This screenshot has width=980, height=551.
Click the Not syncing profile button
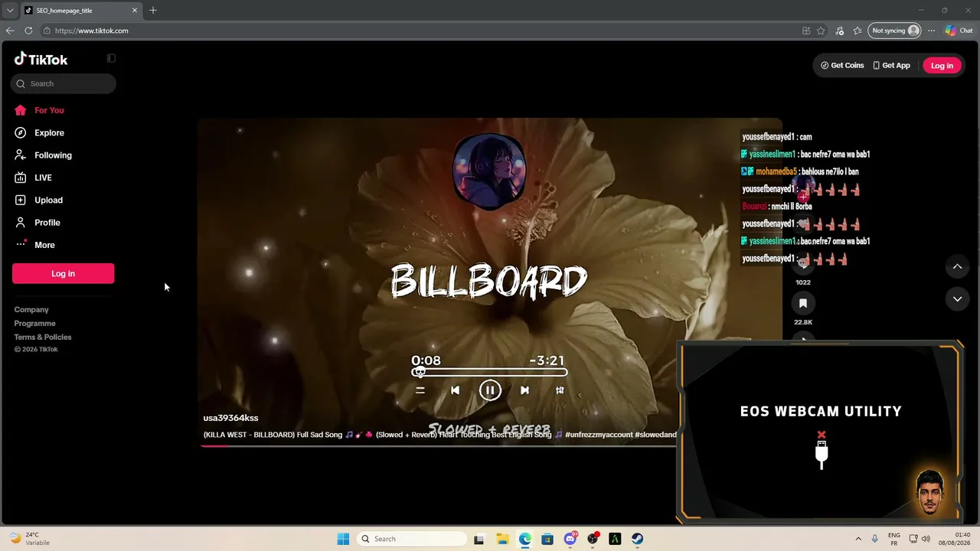point(895,31)
